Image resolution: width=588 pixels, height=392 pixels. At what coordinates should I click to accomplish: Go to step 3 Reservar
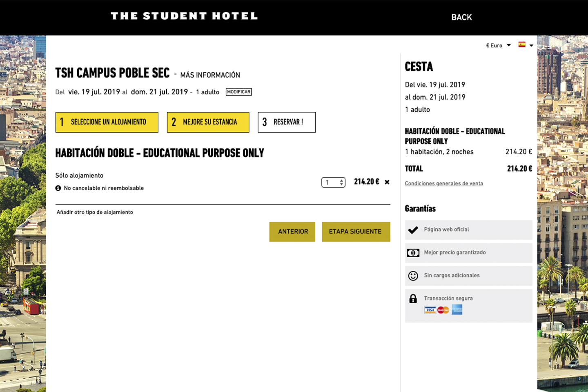[287, 122]
